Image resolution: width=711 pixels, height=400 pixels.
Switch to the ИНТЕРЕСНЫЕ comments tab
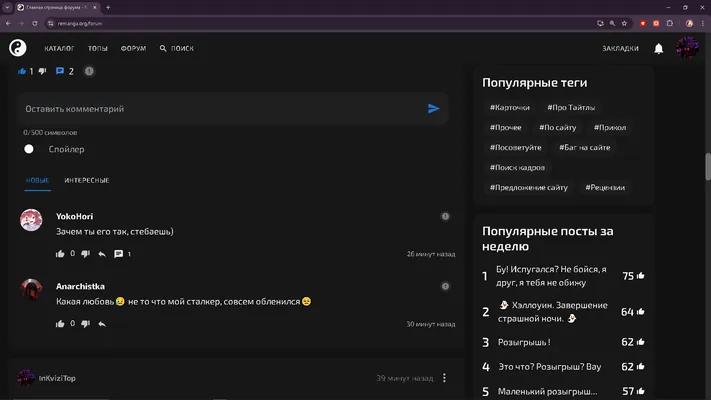coord(87,180)
